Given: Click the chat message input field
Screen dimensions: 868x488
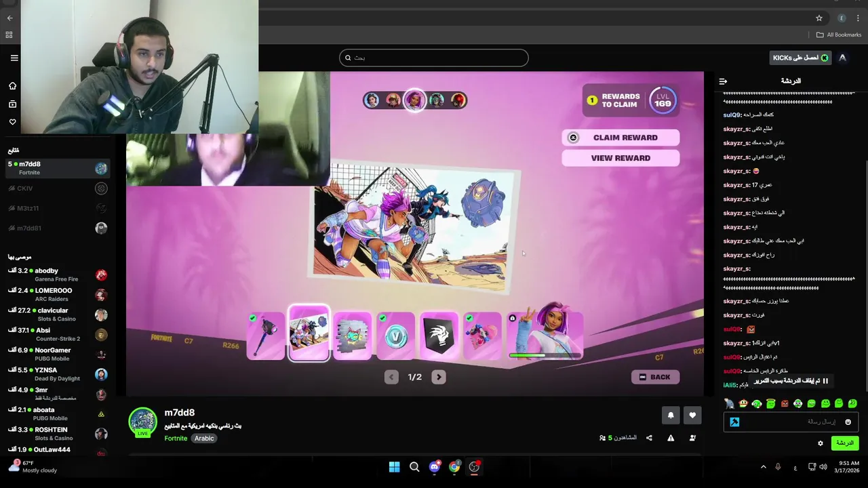Looking at the screenshot, I should tap(791, 422).
